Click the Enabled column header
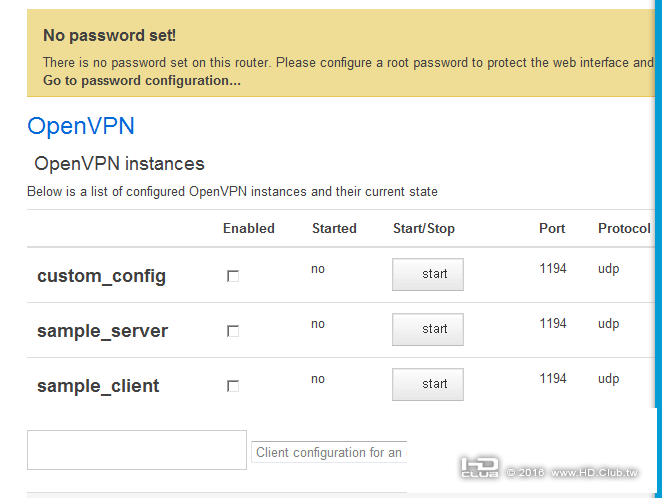This screenshot has width=662, height=498. point(248,229)
